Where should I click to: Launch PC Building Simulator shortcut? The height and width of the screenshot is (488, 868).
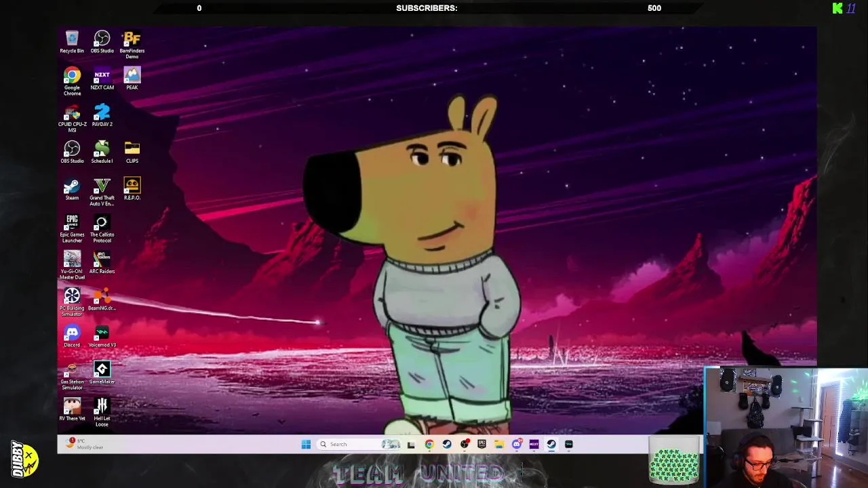coord(72,302)
